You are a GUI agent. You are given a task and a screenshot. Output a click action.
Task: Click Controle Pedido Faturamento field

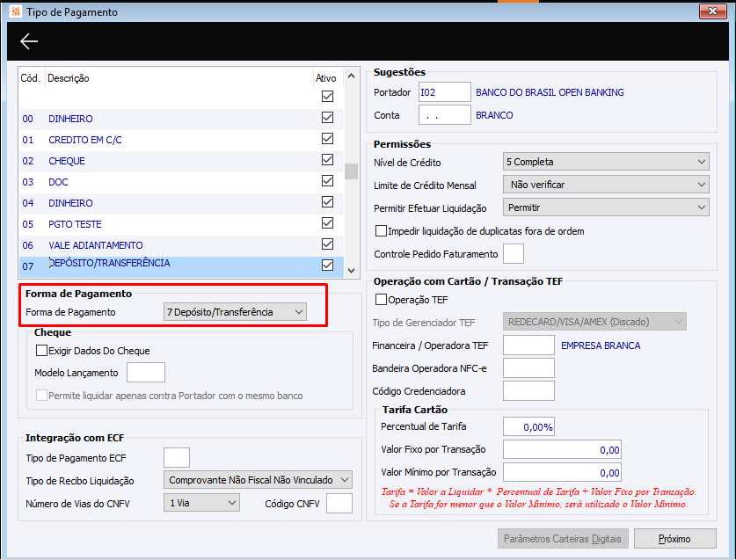(513, 254)
